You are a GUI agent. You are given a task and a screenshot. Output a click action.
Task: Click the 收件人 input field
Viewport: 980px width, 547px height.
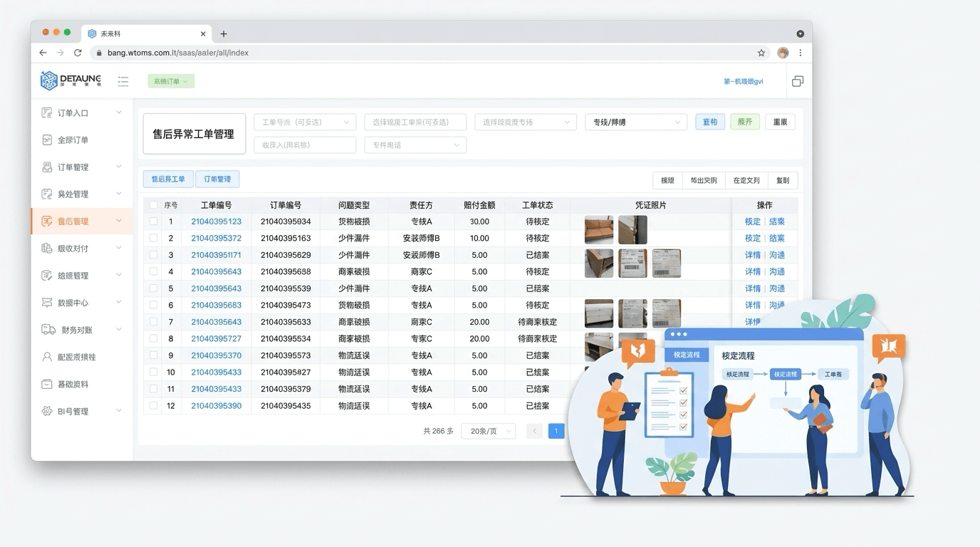click(305, 145)
